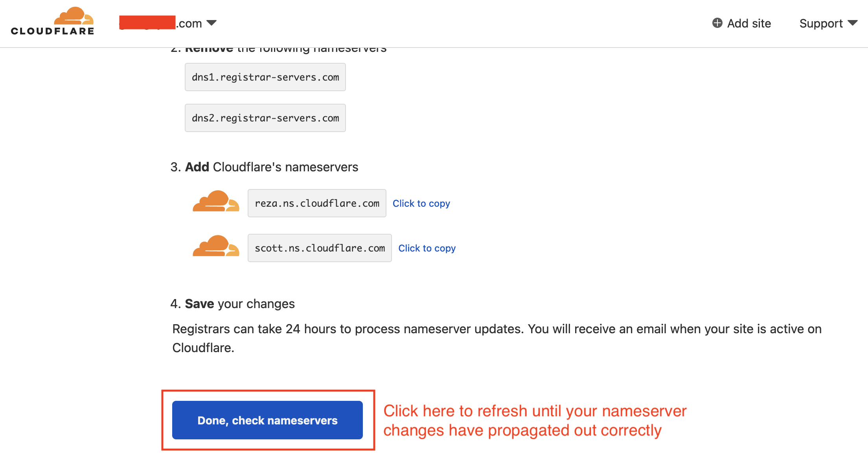Click the Cloudflare cloud icon beside scott nameserver
The image size is (868, 459).
(x=216, y=246)
